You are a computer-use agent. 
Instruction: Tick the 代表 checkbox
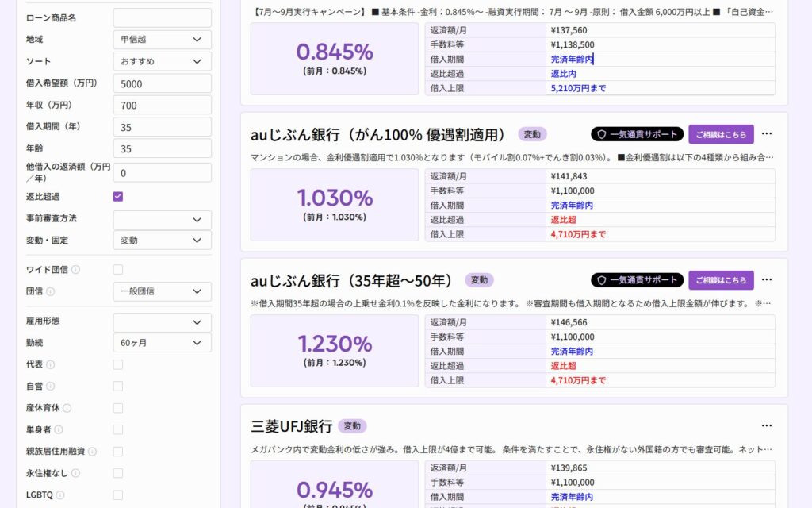pyautogui.click(x=118, y=364)
